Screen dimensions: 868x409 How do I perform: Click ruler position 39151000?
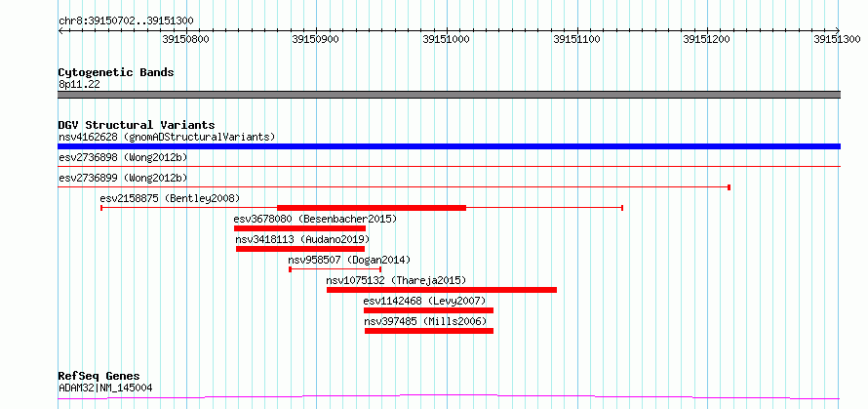pos(446,39)
